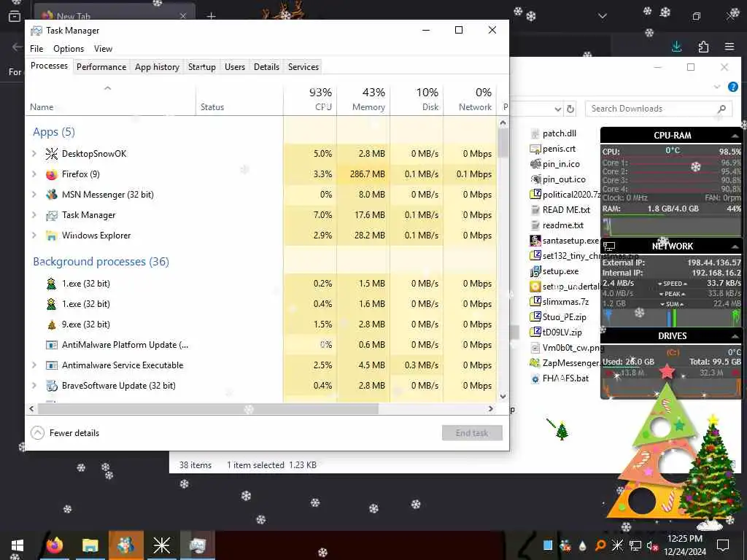Expand Antimalware Service Executable row

tap(34, 366)
